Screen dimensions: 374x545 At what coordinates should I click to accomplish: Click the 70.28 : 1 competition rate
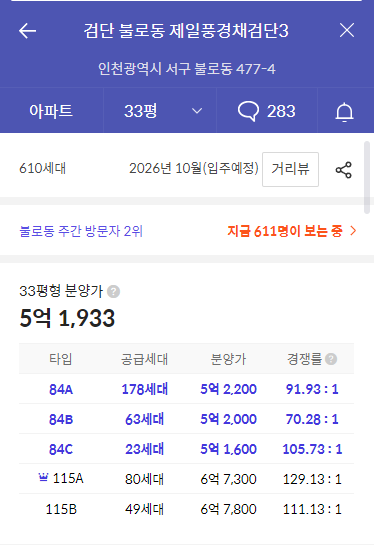[x=312, y=419]
